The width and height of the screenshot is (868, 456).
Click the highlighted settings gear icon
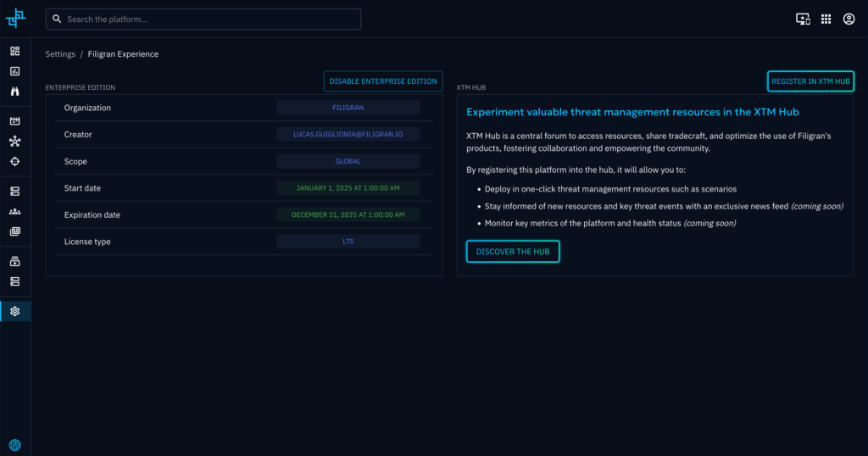(x=14, y=311)
